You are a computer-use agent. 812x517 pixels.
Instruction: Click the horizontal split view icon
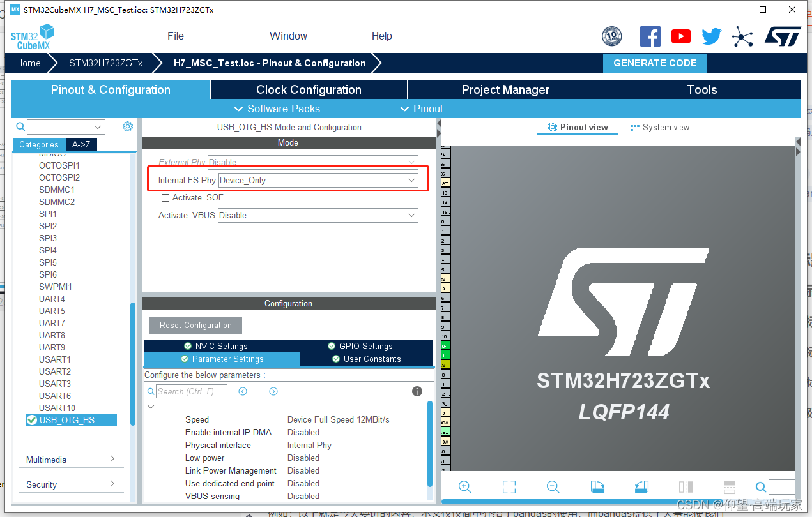click(x=730, y=487)
